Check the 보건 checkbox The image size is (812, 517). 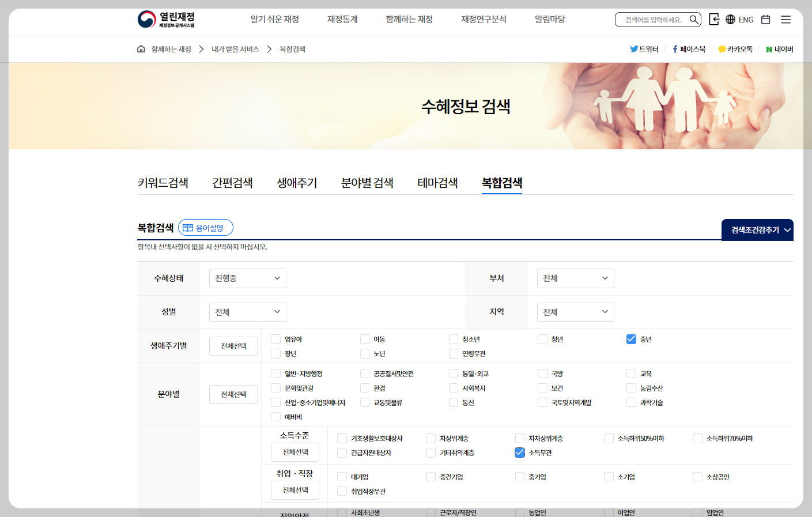[x=542, y=388]
